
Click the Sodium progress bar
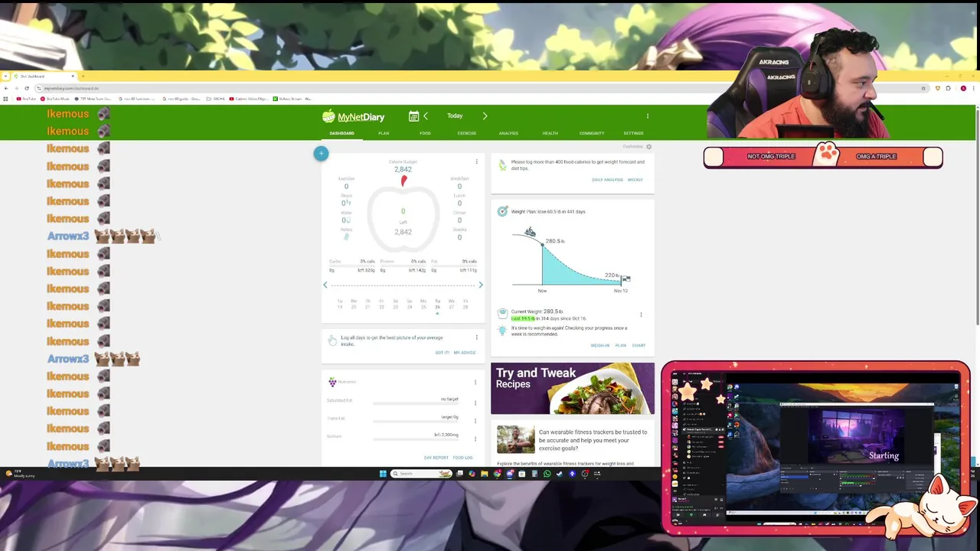pyautogui.click(x=416, y=439)
